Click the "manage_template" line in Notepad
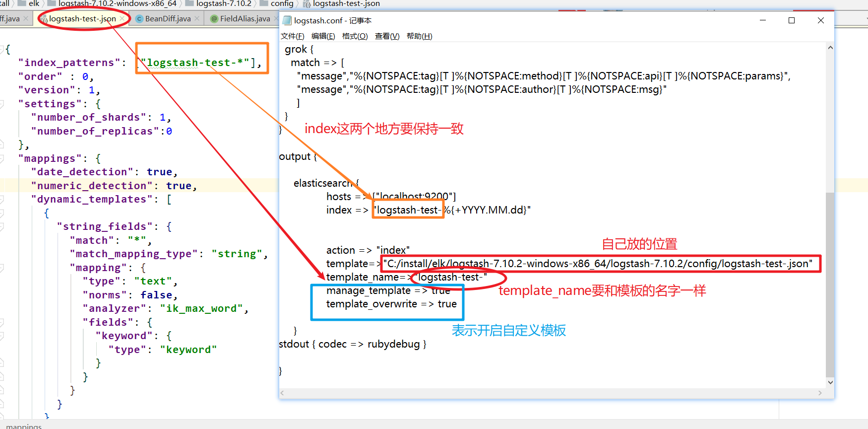This screenshot has width=868, height=429. coord(388,290)
